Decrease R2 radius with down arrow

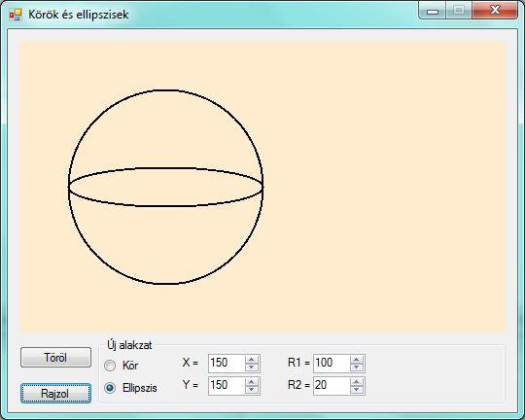(356, 390)
